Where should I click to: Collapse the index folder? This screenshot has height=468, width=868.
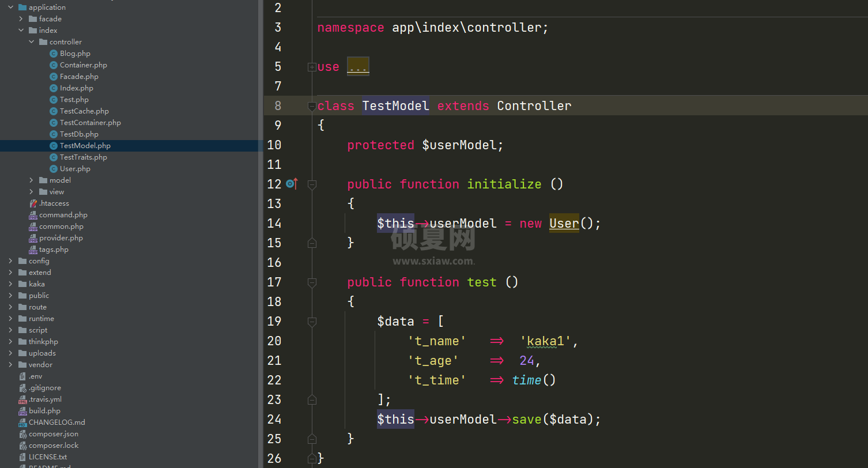21,31
